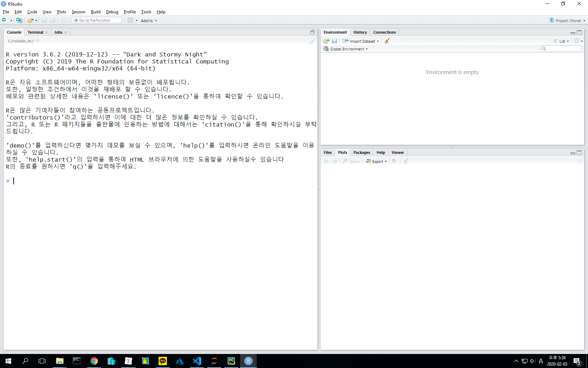The image size is (588, 368).
Task: Open PyCharm from taskbar
Action: (231, 361)
